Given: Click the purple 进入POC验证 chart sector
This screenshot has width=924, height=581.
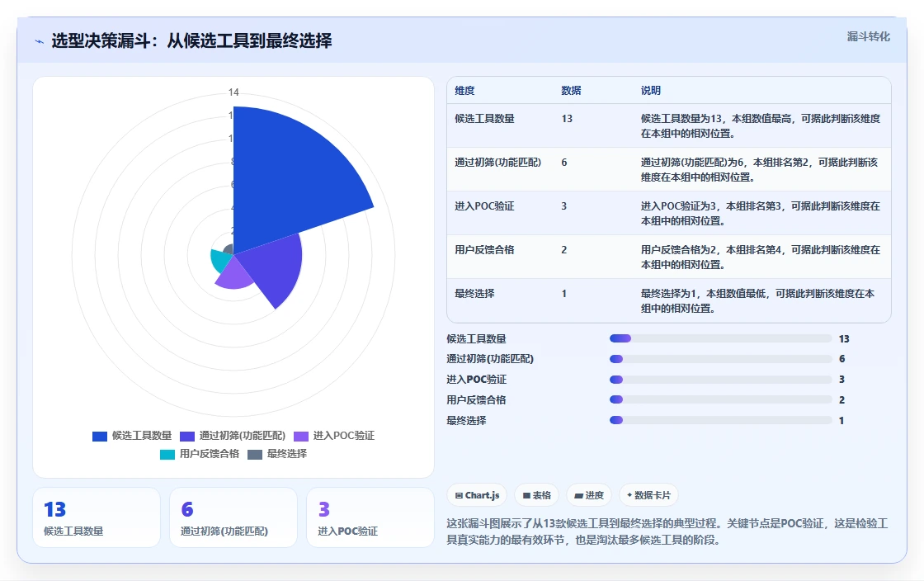Looking at the screenshot, I should point(234,275).
